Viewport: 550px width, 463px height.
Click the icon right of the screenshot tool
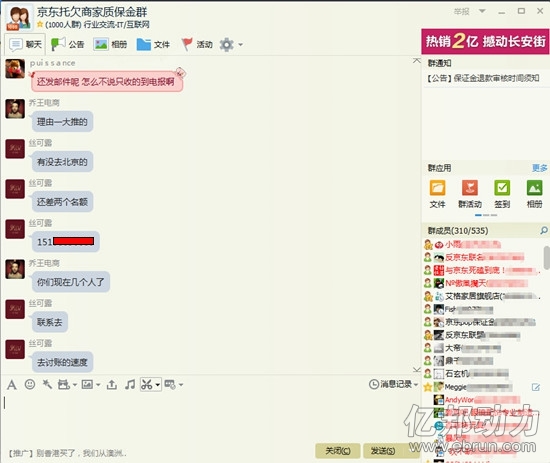[170, 385]
